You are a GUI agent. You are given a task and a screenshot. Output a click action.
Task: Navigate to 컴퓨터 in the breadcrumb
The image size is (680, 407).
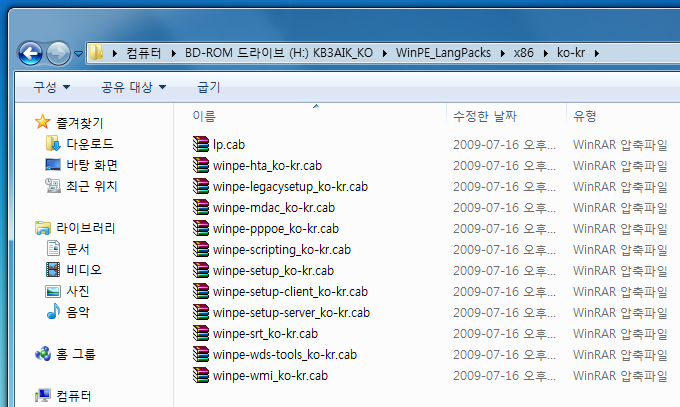click(144, 53)
